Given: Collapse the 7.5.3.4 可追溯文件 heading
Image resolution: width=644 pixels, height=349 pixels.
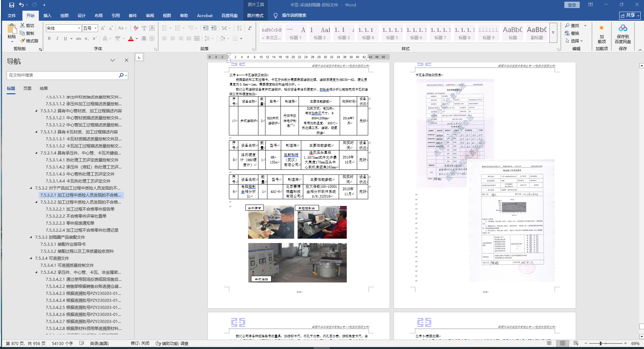Looking at the screenshot, I should pyautogui.click(x=31, y=258).
